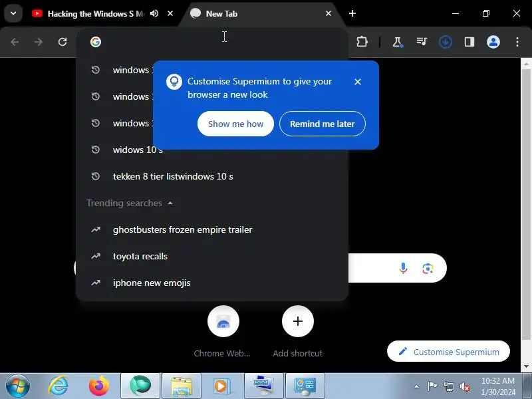Open Windows Explorer from taskbar
The width and height of the screenshot is (532, 399).
click(182, 386)
